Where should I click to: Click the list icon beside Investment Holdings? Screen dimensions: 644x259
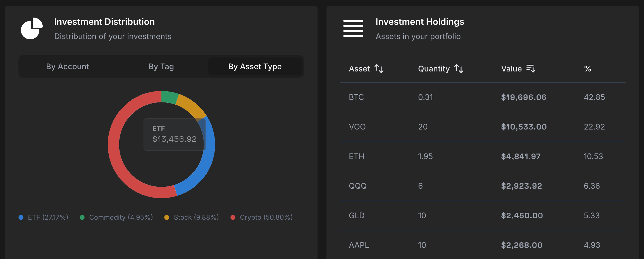point(353,28)
